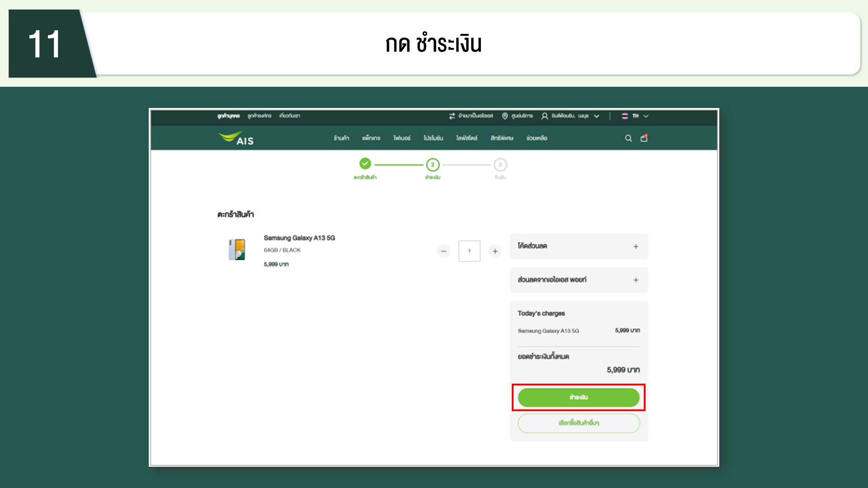This screenshot has height=488, width=868.
Task: Select the เกี่ยวกับเรา top link
Action: (290, 116)
